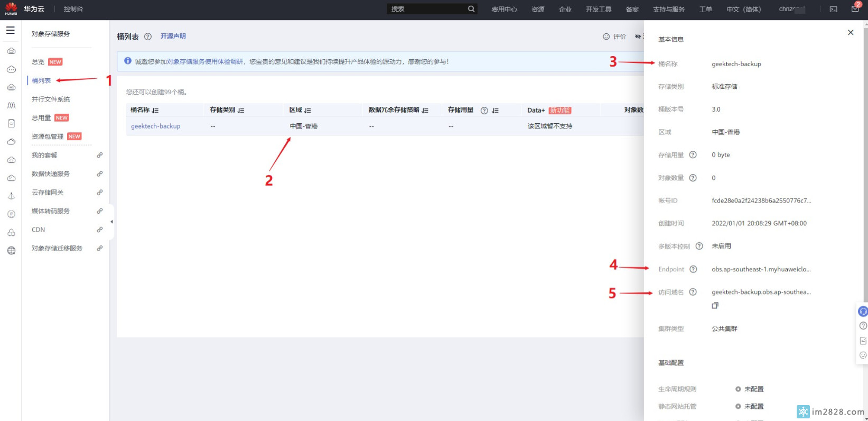Copy the access domain name icon

point(715,306)
